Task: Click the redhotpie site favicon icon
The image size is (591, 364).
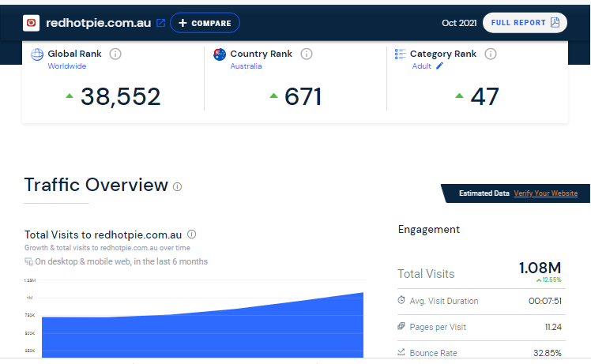Action: coord(31,23)
